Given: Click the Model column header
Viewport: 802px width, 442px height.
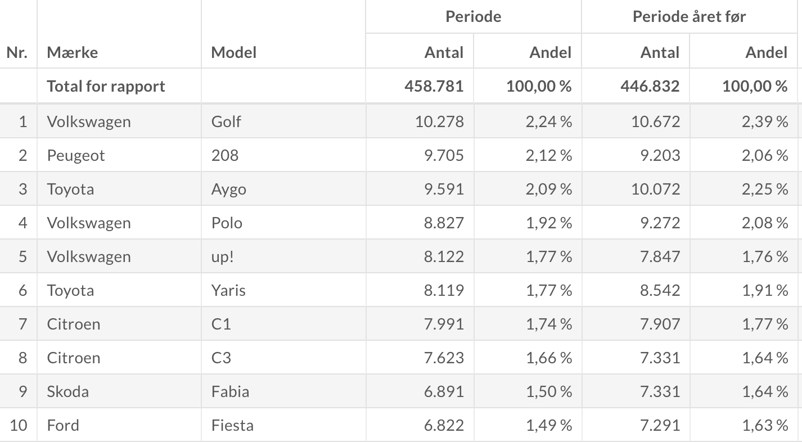Looking at the screenshot, I should pyautogui.click(x=233, y=52).
